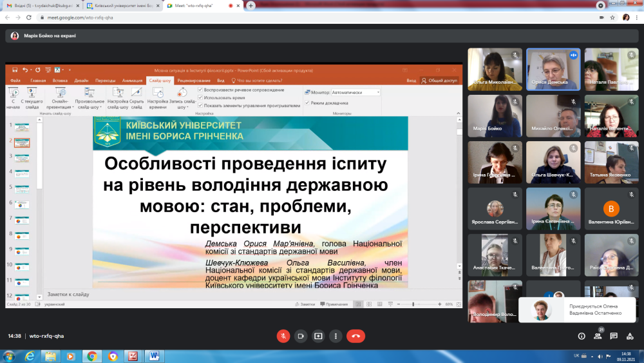Click the 'Общий доступ' share button
Image resolution: width=644 pixels, height=363 pixels.
click(439, 81)
